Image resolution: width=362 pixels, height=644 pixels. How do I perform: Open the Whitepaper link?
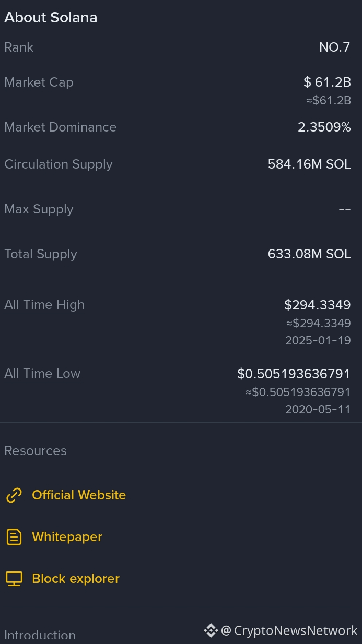pos(67,537)
